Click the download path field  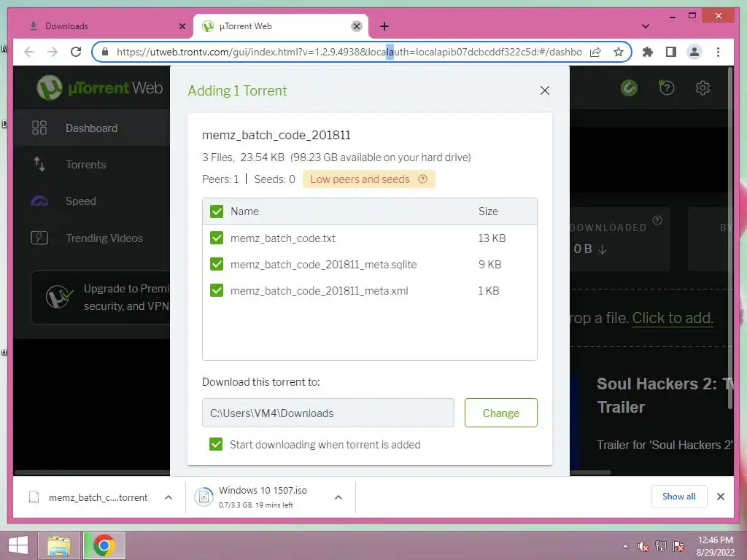(x=328, y=413)
